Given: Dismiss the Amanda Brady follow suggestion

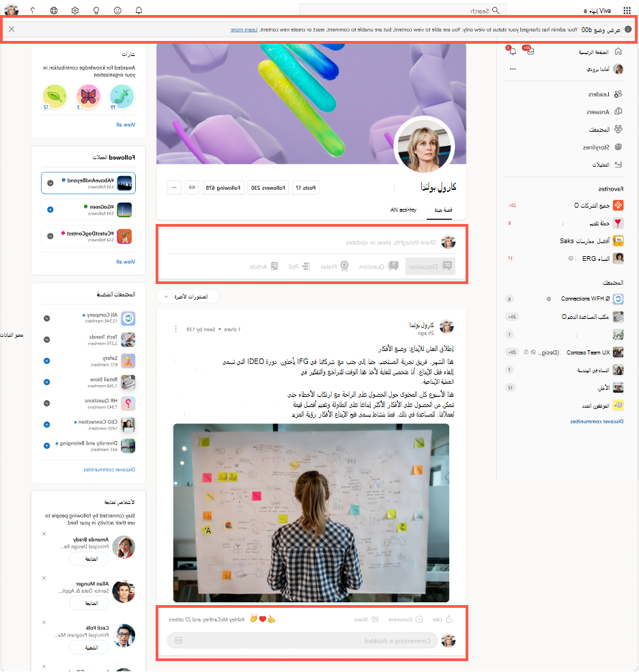Looking at the screenshot, I should coord(44,534).
